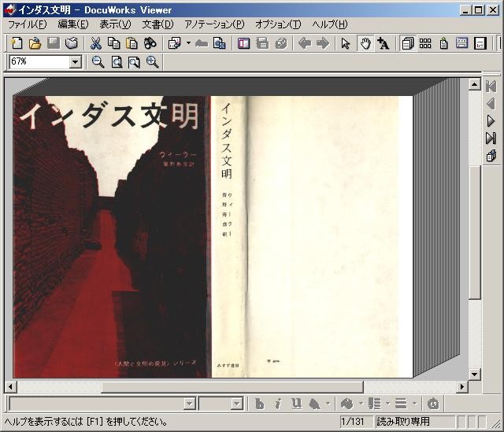Click the annotation bar toggle icon

(x=243, y=43)
